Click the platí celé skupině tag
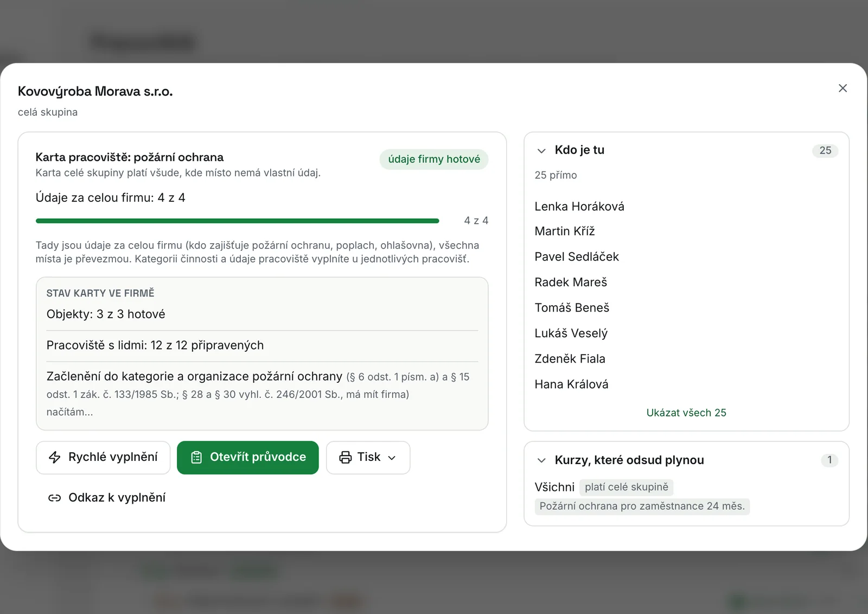Image resolution: width=868 pixels, height=614 pixels. [x=627, y=487]
